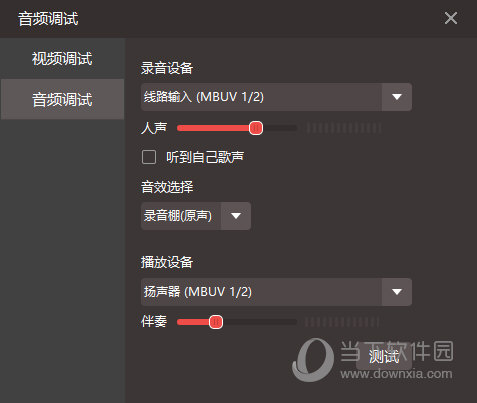Click the 人声 volume level meter

click(344, 128)
